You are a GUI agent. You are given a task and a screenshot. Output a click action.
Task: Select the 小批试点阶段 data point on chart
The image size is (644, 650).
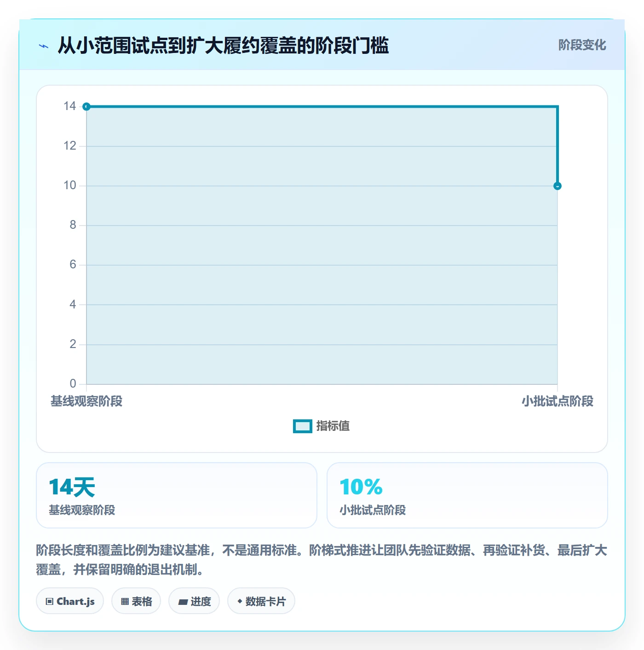[x=558, y=186]
